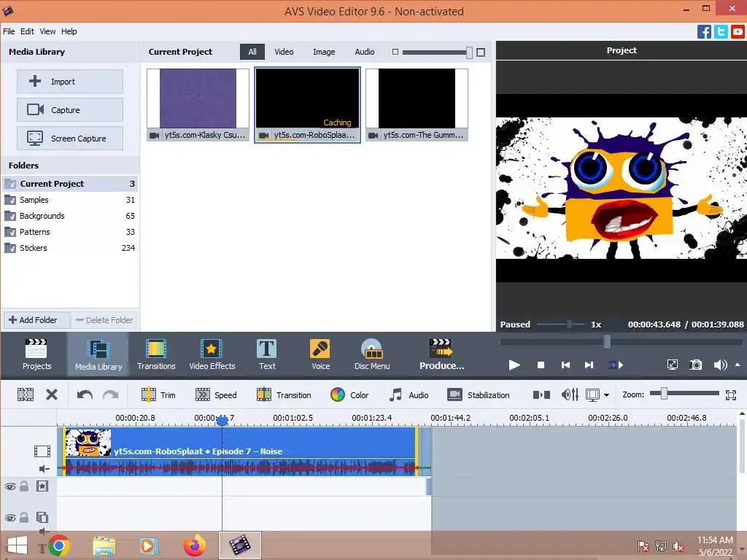Click the Produce button

point(441,354)
